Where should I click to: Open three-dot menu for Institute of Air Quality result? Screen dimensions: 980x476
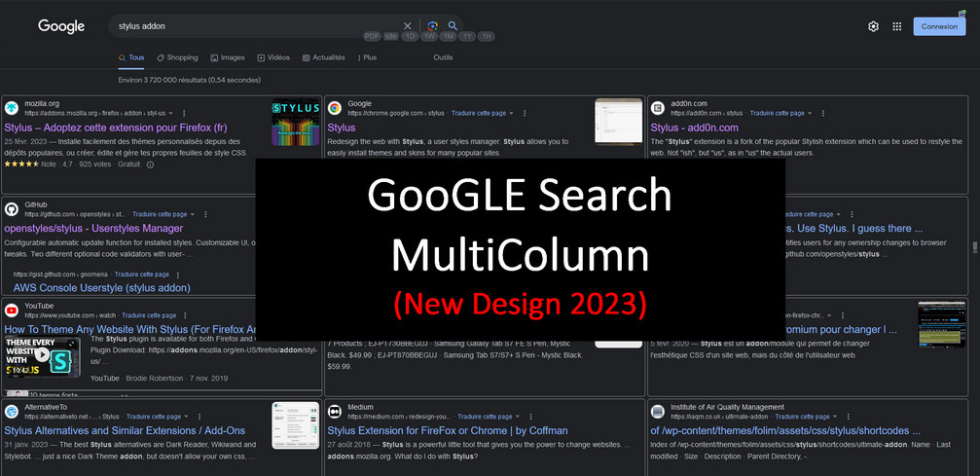849,417
